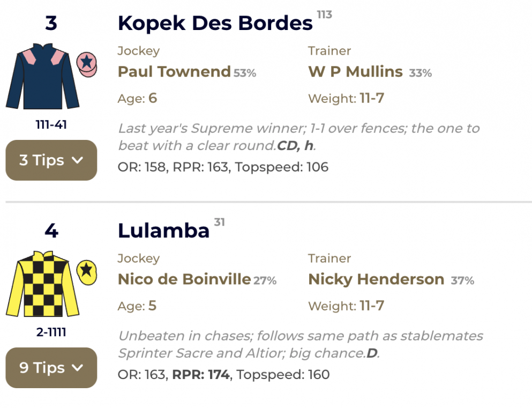Click the form figures 111-41
Viewport: 532px width, 408px height.
(x=51, y=125)
